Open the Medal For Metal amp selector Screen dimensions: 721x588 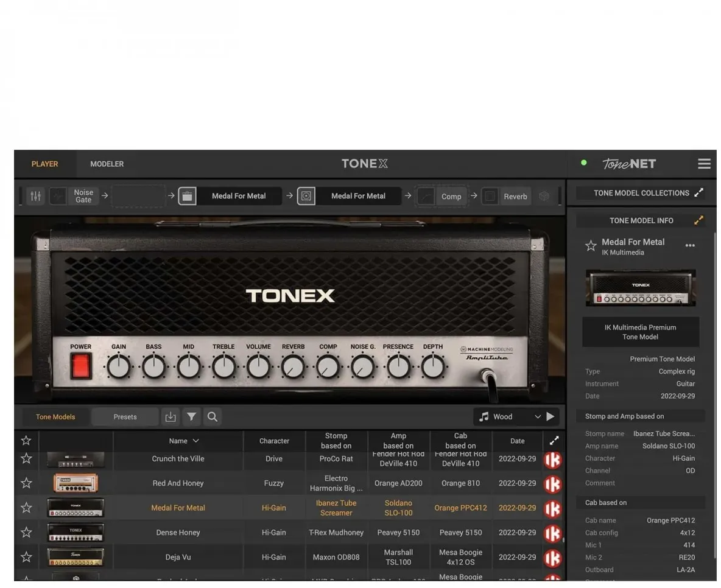coord(239,197)
